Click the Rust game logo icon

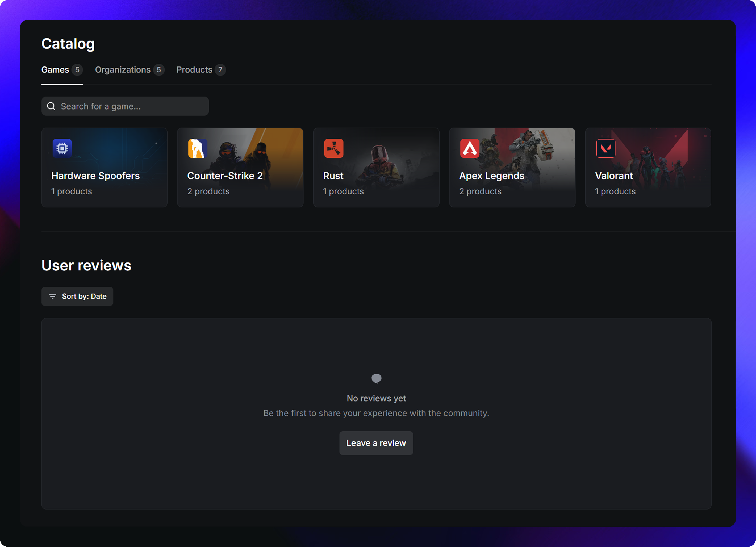pos(334,148)
